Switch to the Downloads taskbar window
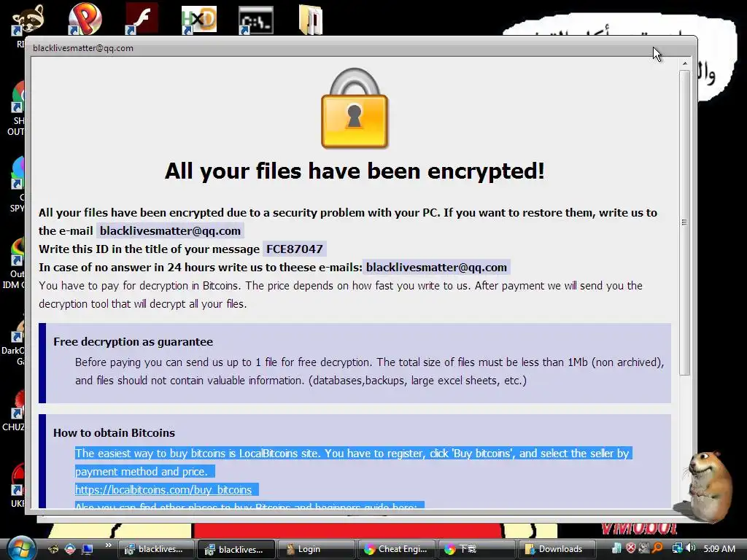The width and height of the screenshot is (747, 560). pos(557,550)
